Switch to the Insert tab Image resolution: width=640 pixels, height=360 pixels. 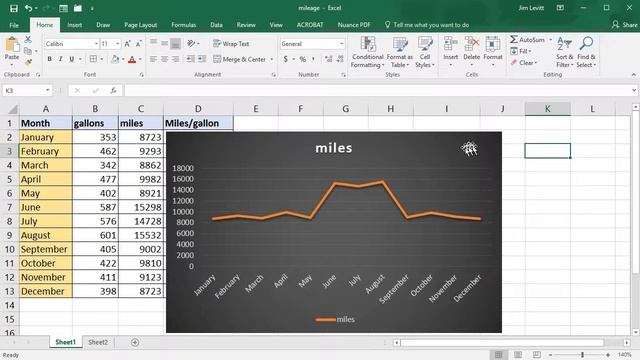[x=74, y=25]
